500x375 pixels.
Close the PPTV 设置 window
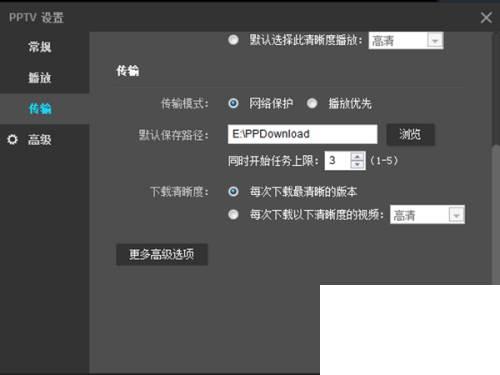(x=486, y=17)
